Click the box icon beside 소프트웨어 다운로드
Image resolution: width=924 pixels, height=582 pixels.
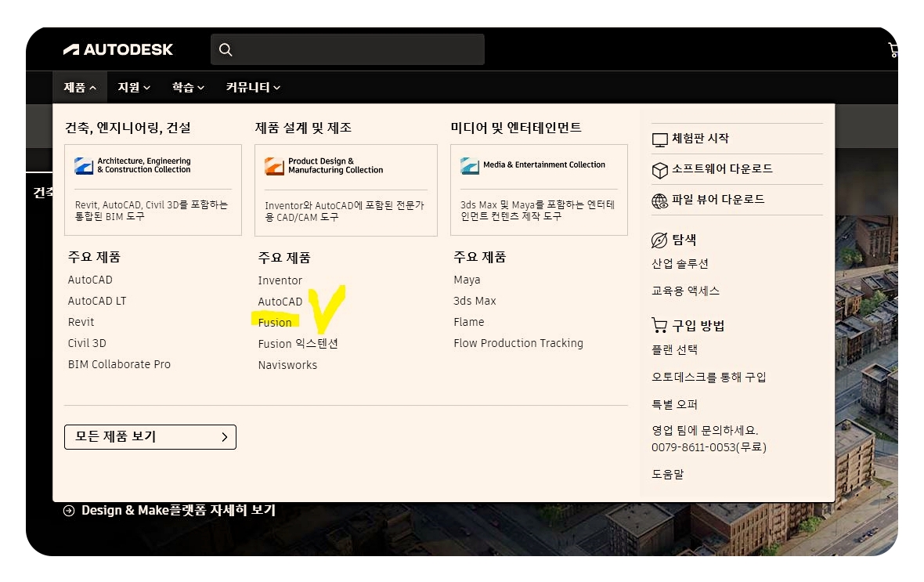pos(659,171)
